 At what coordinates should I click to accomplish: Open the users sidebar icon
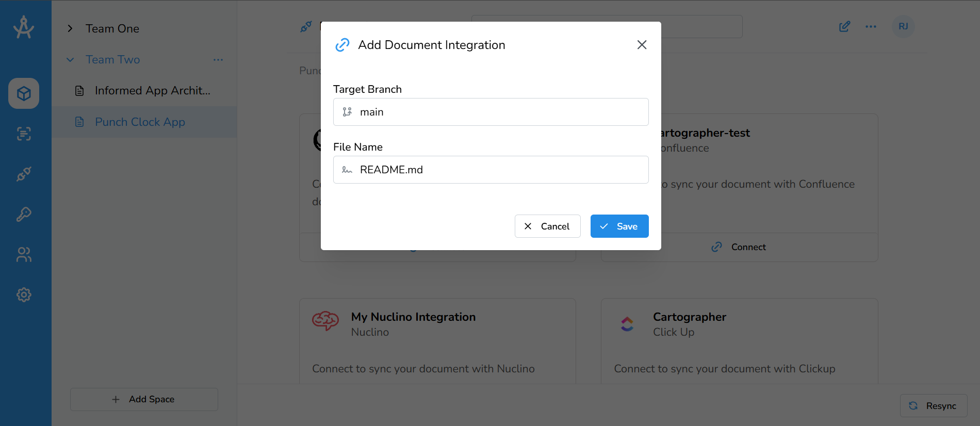pos(24,254)
